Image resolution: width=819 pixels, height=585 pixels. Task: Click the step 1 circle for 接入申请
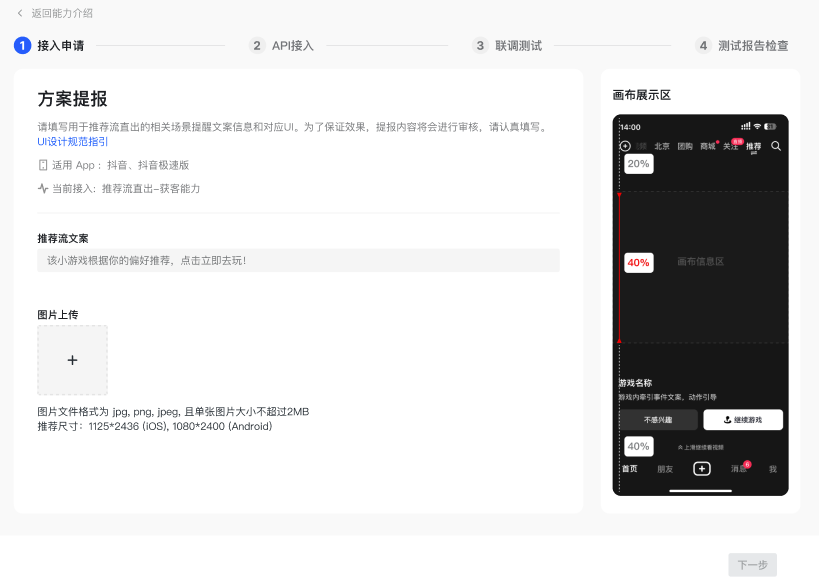coord(22,45)
